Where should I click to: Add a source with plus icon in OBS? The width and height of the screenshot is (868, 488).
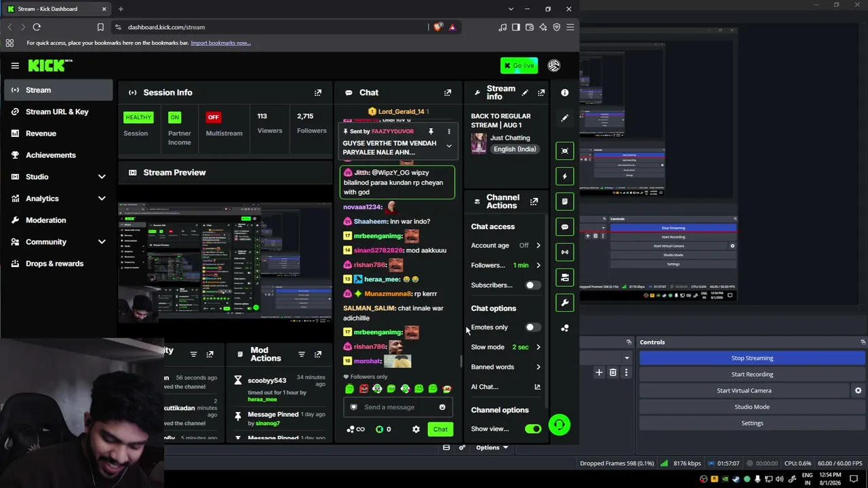coord(599,372)
